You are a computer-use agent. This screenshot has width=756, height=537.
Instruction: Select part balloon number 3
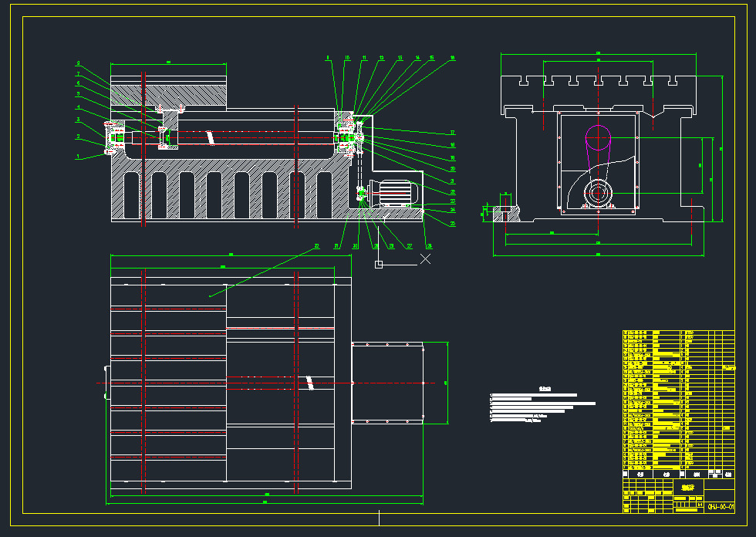pos(78,120)
